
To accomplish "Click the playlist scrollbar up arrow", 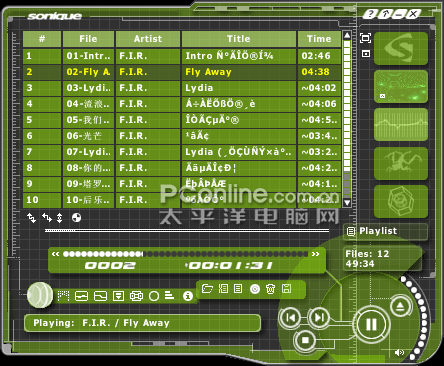I will pos(347,35).
